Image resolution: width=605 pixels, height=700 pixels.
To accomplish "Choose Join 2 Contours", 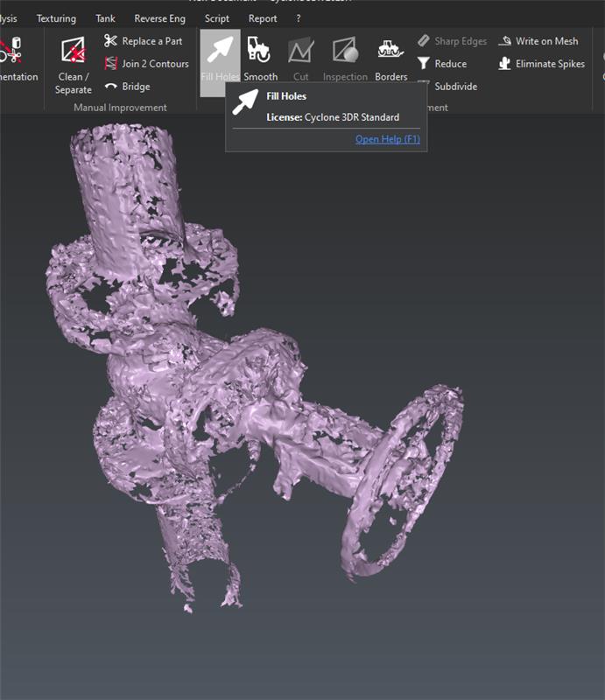I will click(146, 64).
